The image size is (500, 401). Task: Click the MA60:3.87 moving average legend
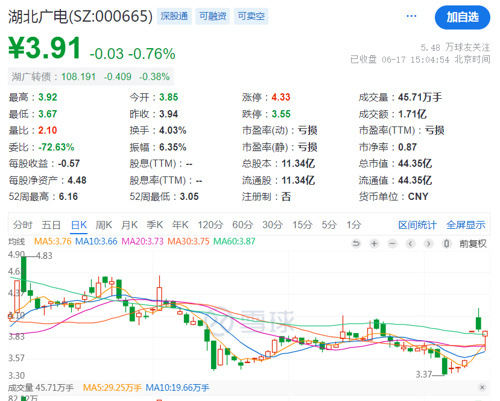coord(234,241)
